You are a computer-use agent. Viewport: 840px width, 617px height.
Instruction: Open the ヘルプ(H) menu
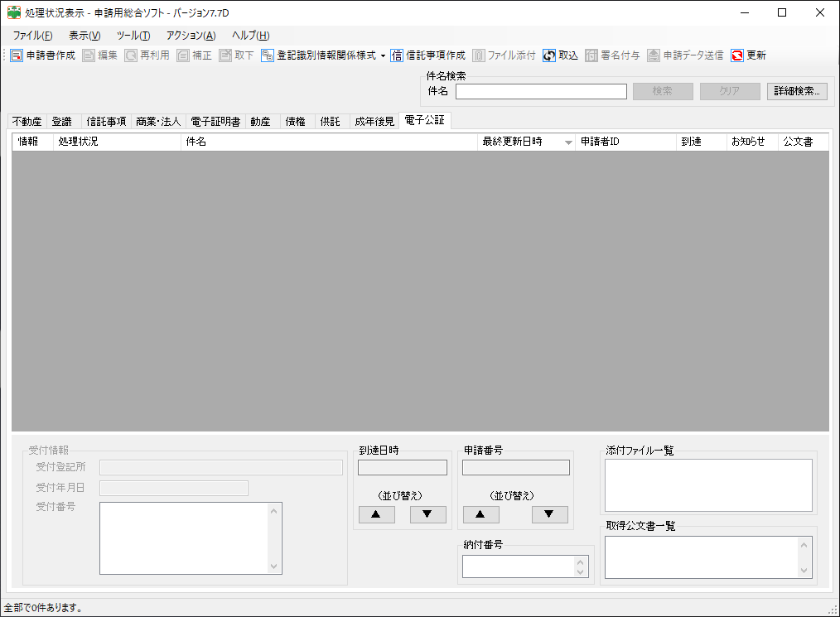pyautogui.click(x=250, y=36)
